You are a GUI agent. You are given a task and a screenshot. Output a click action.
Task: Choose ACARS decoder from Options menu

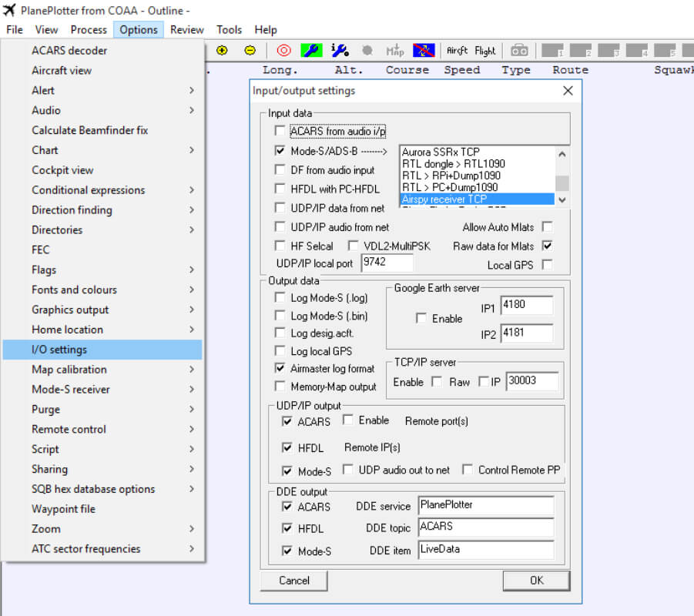102,51
